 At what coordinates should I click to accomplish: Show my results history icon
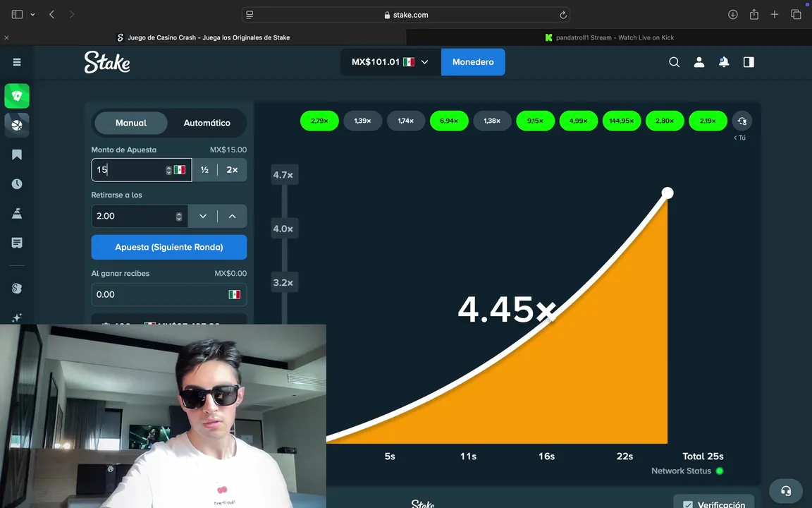pyautogui.click(x=742, y=121)
